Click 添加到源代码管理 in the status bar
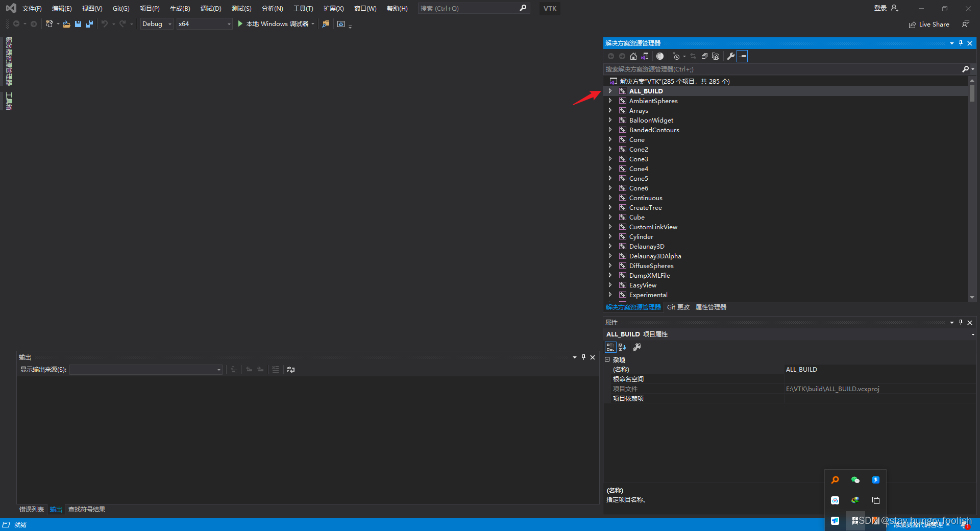The width and height of the screenshot is (980, 531). [919, 525]
